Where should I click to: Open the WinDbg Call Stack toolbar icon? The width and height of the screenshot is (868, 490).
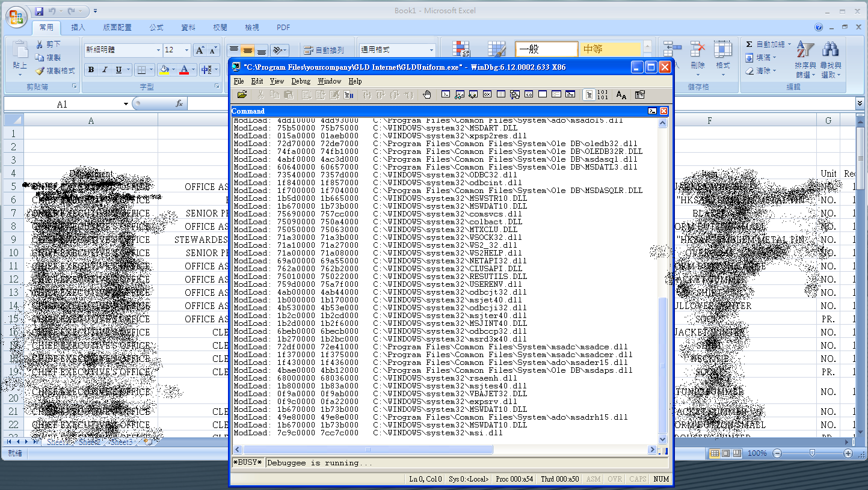pos(515,94)
